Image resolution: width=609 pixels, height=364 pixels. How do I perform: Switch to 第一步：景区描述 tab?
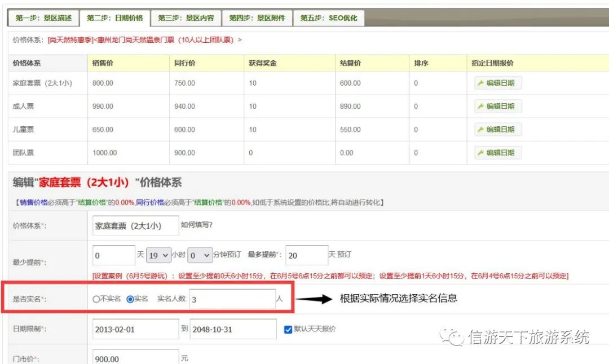(42, 18)
